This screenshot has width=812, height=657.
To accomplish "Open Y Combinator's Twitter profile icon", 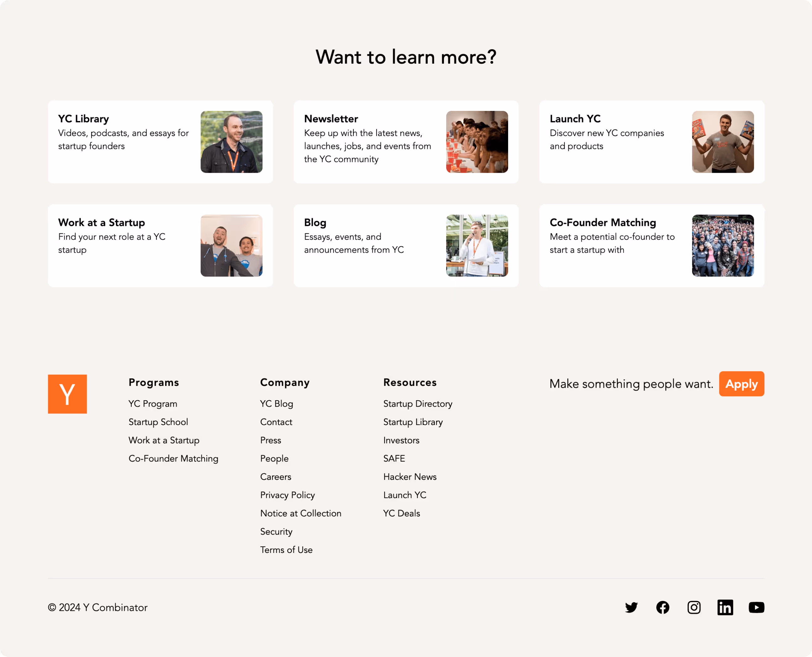I will [x=631, y=607].
